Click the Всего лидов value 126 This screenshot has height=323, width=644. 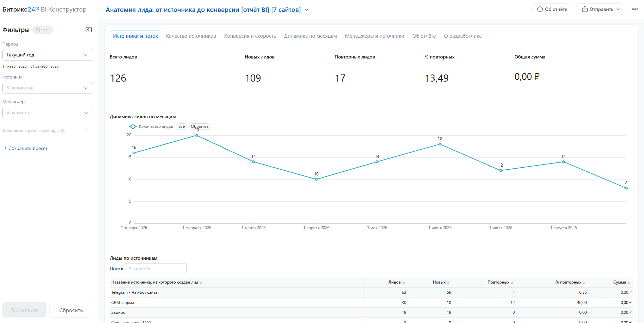118,78
